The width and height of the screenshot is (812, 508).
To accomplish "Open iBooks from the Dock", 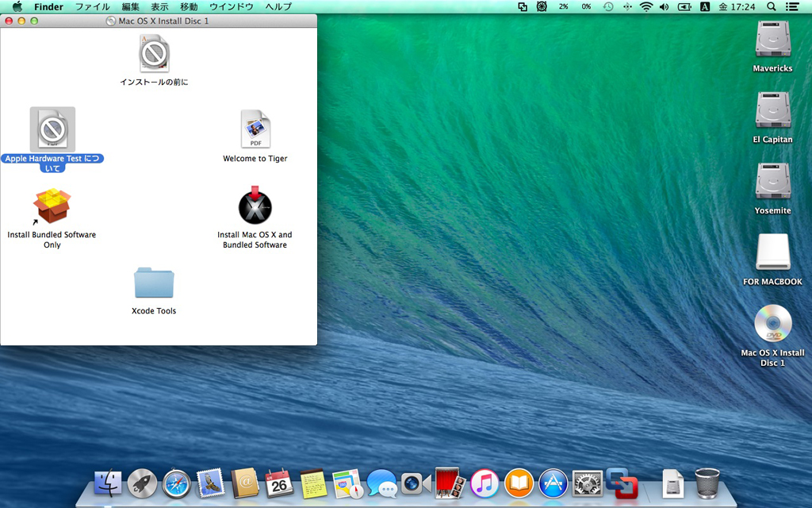I will (x=519, y=483).
